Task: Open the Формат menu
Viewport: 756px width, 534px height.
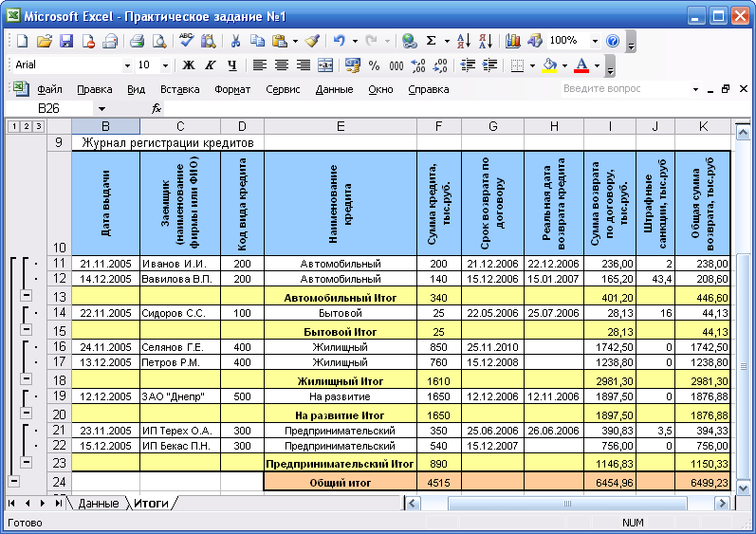Action: coord(232,90)
